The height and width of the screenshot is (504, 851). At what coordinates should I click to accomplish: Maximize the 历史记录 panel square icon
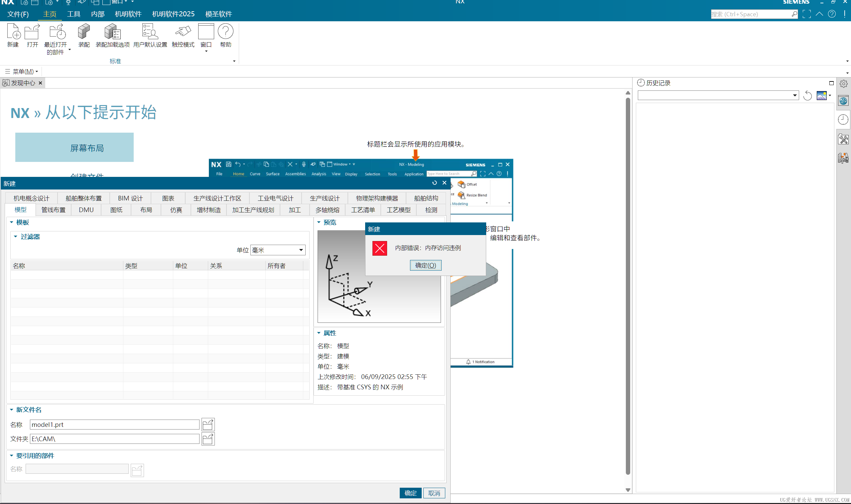coord(831,83)
